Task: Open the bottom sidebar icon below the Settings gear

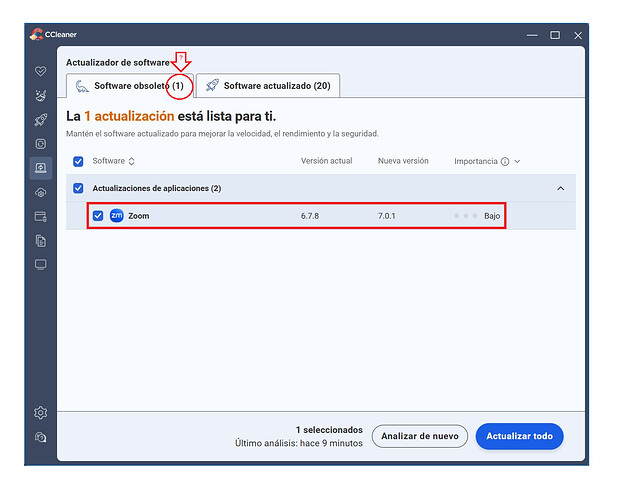Action: [40, 437]
